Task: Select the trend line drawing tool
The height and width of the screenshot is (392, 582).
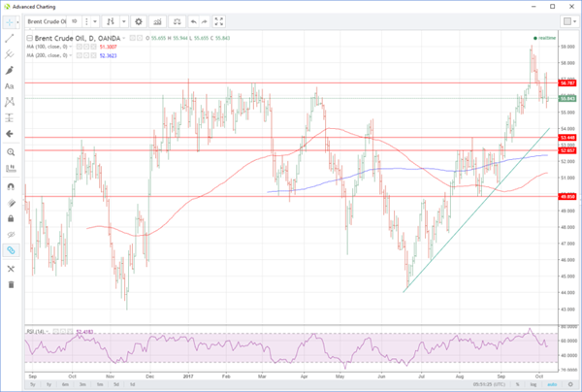Action: point(11,37)
